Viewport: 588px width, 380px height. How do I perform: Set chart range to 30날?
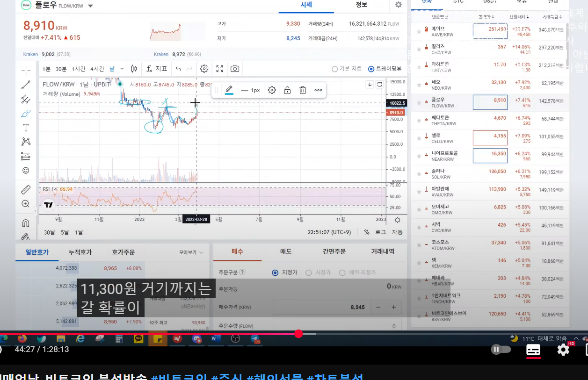coord(50,232)
